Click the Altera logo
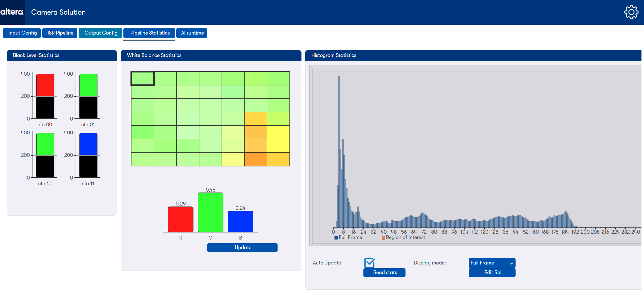This screenshot has height=295, width=644. (x=12, y=12)
